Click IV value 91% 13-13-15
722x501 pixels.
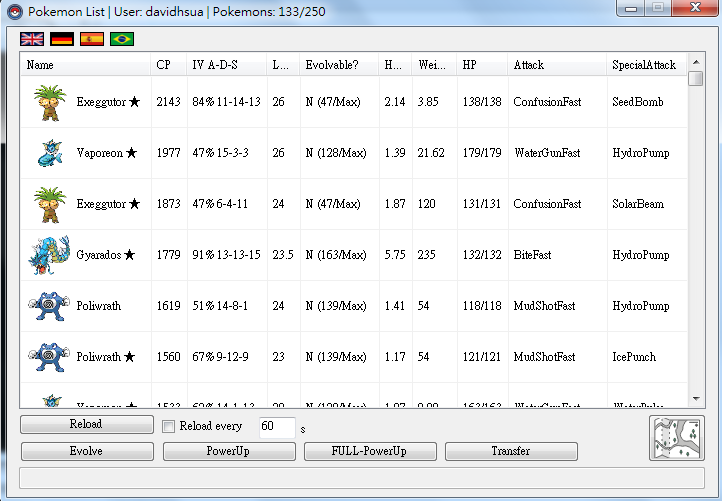[227, 255]
